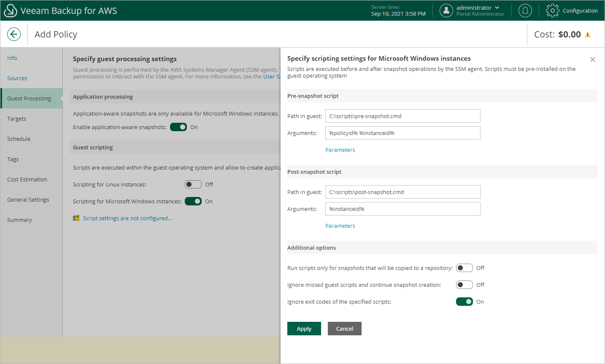
Task: Click the back arrow icon
Action: point(14,34)
